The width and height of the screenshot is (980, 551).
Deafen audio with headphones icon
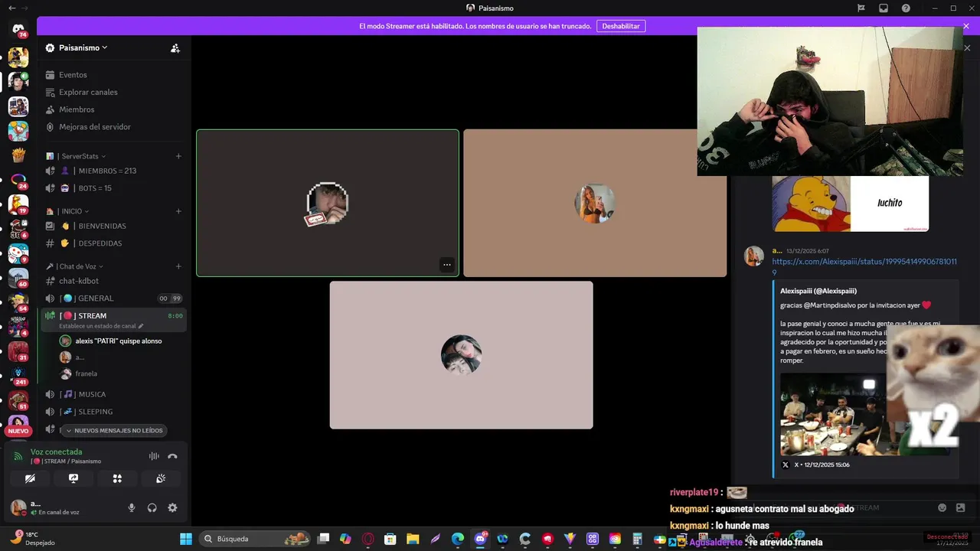point(152,507)
